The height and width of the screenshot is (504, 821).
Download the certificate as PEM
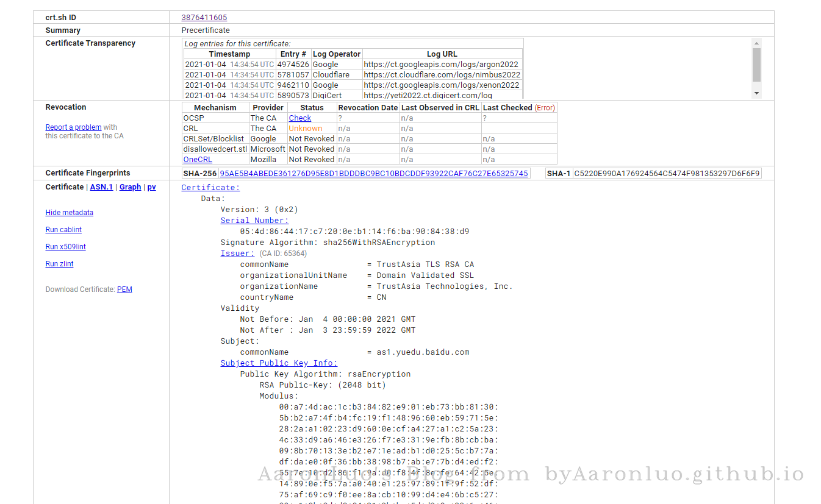tap(124, 289)
